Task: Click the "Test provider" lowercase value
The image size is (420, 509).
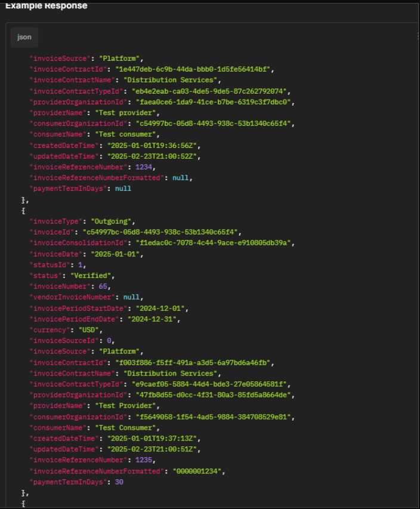Action: (x=126, y=113)
